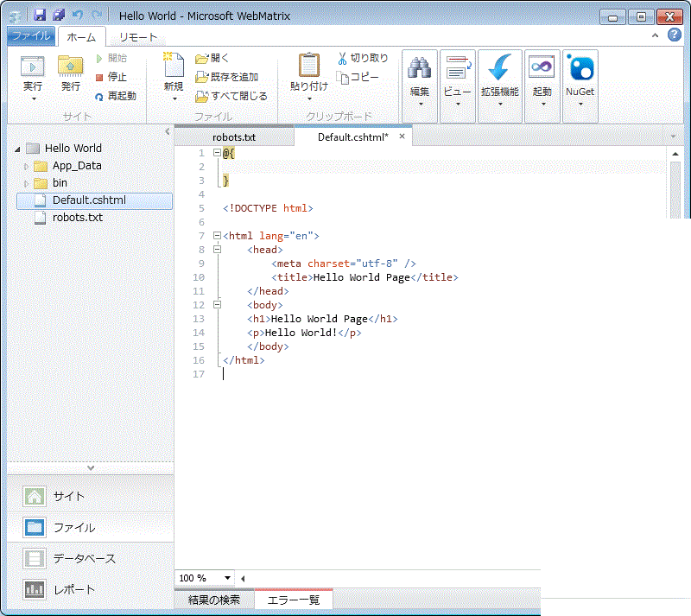Open the 結果の検索 (Find results) tab
This screenshot has height=616, width=691.
pos(214,600)
